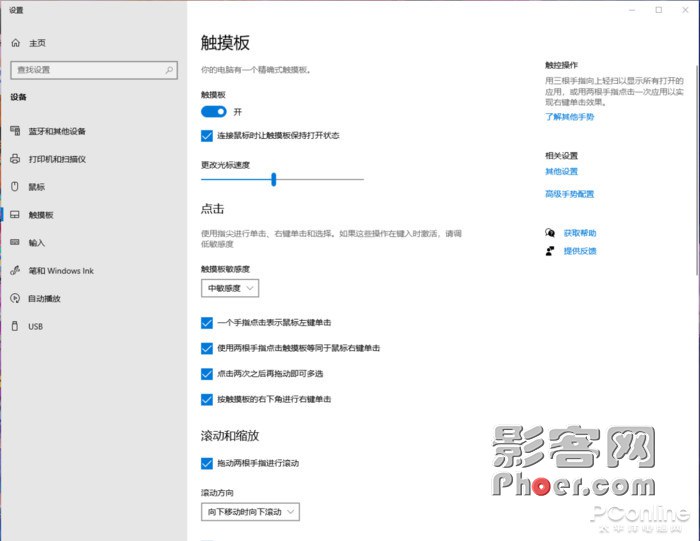This screenshot has width=700, height=541.
Task: Uncheck 点击两次之后再拖动即可多选
Action: coord(207,373)
